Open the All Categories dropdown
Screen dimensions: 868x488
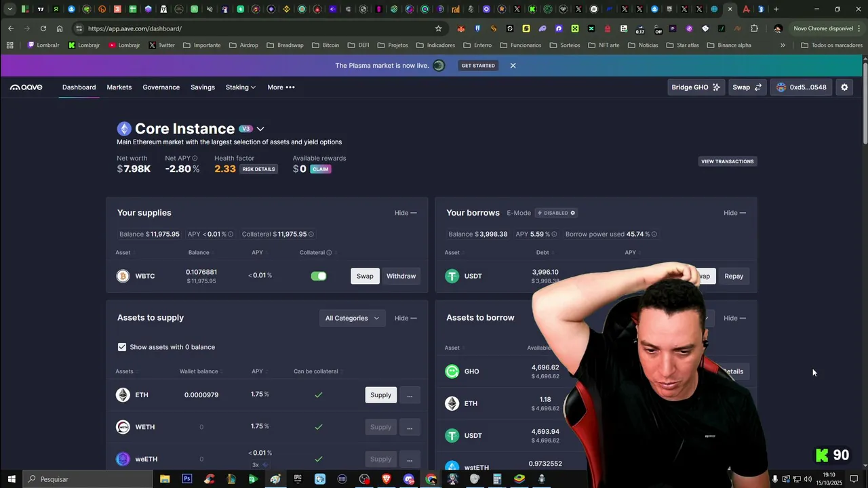point(352,318)
